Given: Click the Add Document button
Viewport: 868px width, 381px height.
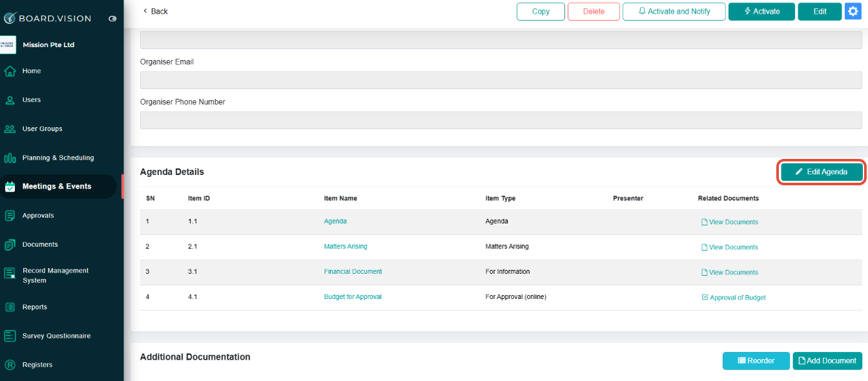Looking at the screenshot, I should pyautogui.click(x=827, y=361).
